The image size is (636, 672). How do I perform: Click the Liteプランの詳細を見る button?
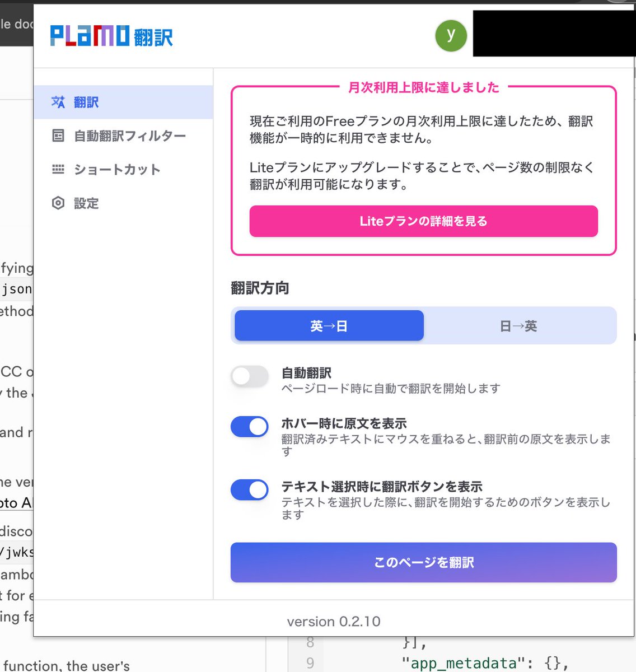(x=423, y=221)
